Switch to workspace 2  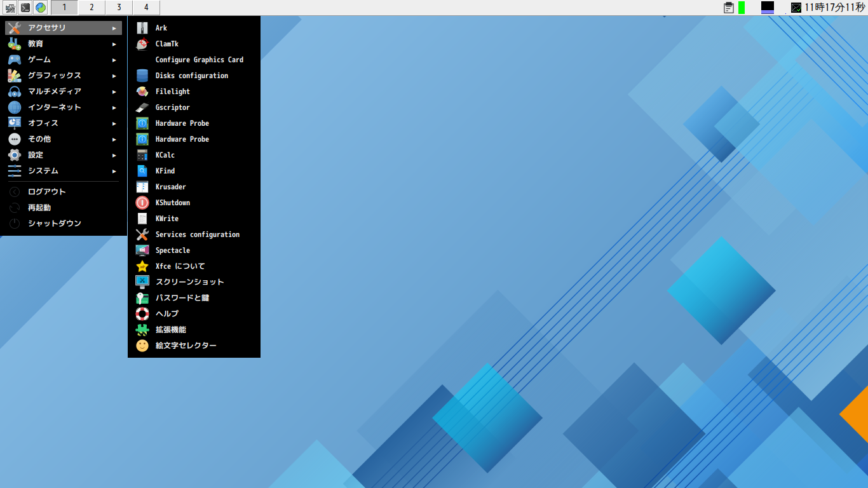point(92,8)
